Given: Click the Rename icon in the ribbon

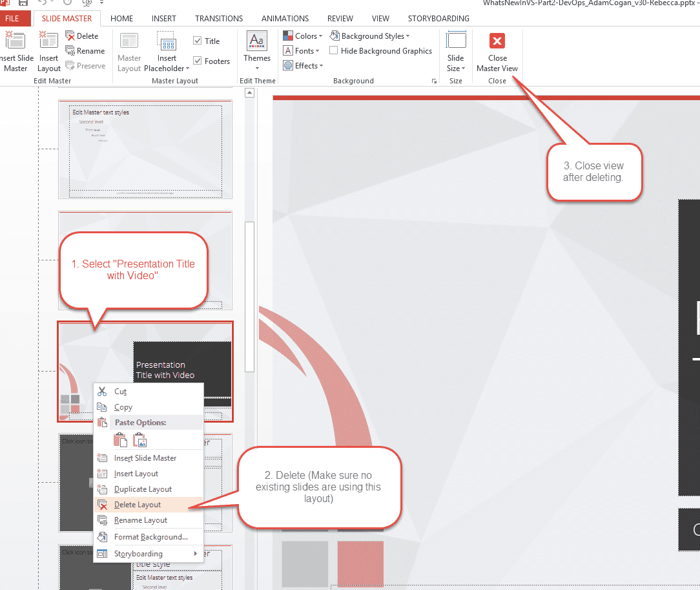Looking at the screenshot, I should 71,51.
